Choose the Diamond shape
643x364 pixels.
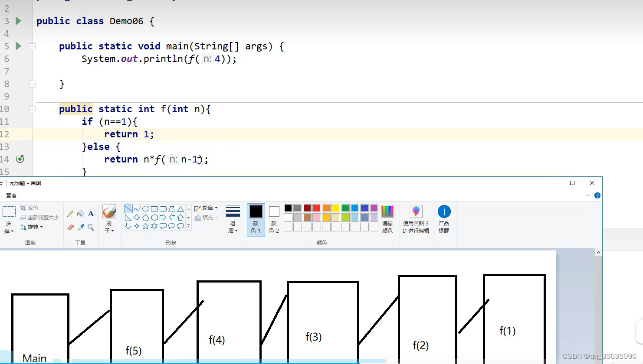pyautogui.click(x=137, y=218)
